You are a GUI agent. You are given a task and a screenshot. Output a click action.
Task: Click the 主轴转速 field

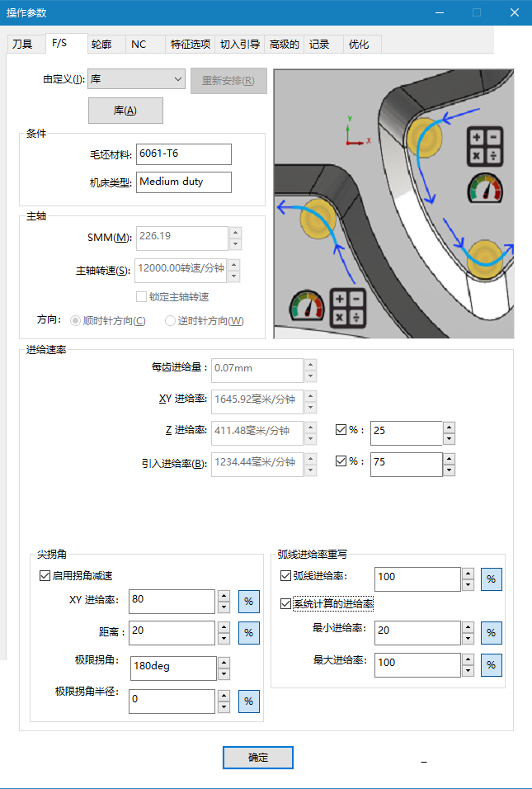[x=181, y=270]
